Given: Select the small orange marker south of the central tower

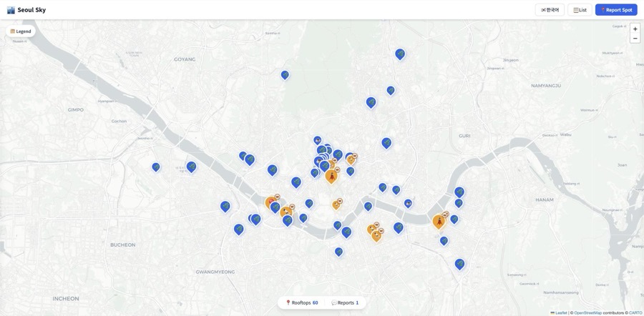Looking at the screenshot, I should click(x=336, y=204).
